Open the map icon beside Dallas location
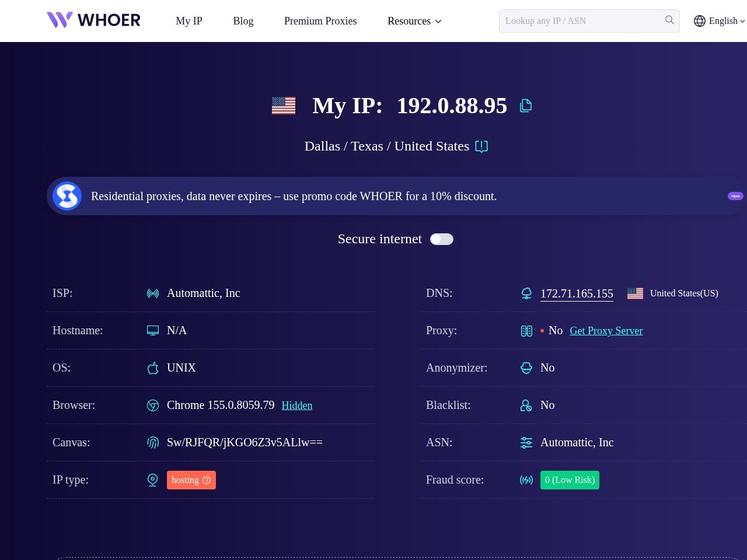Screen dimensions: 747x560 (481, 146)
